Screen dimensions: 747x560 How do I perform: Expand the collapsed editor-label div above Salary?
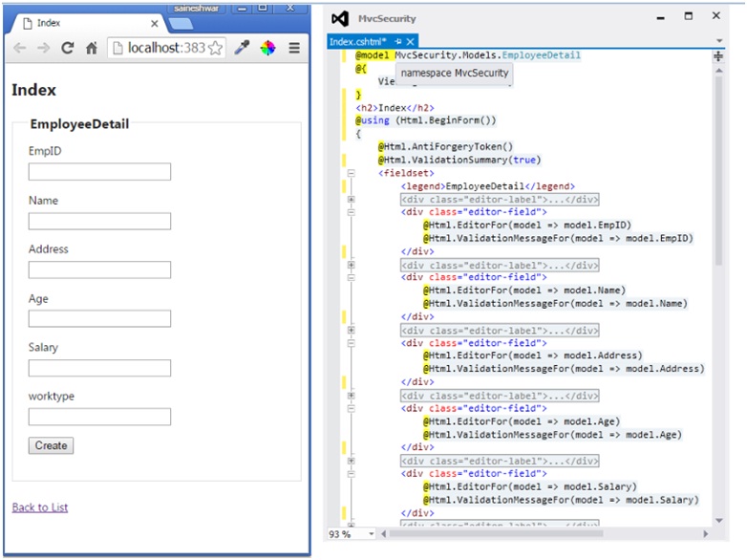[x=352, y=461]
